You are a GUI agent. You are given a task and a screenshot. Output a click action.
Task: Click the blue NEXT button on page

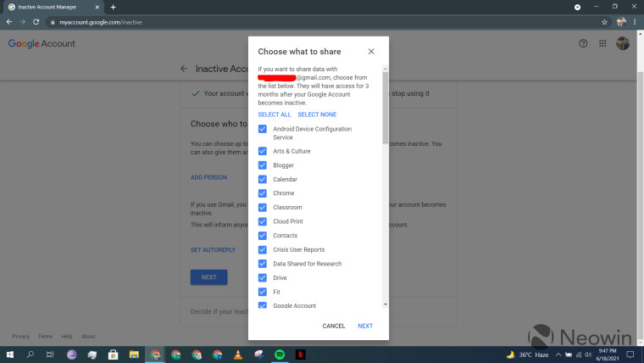point(208,277)
